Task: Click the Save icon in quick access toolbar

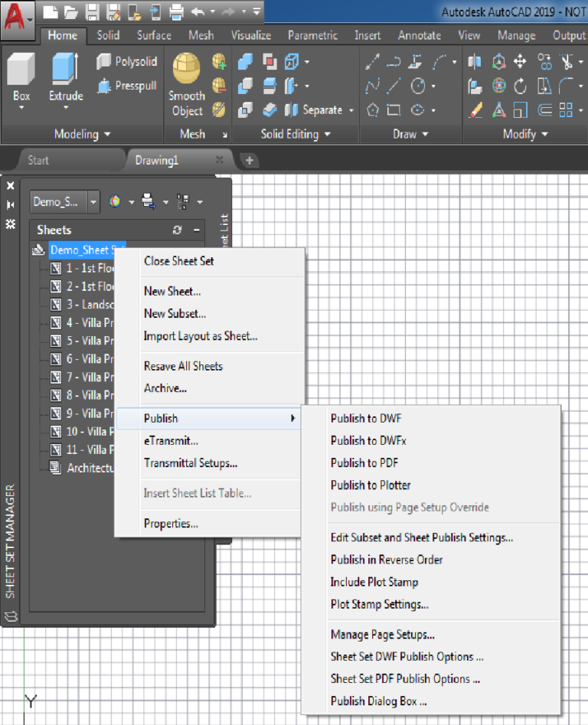Action: point(93,12)
